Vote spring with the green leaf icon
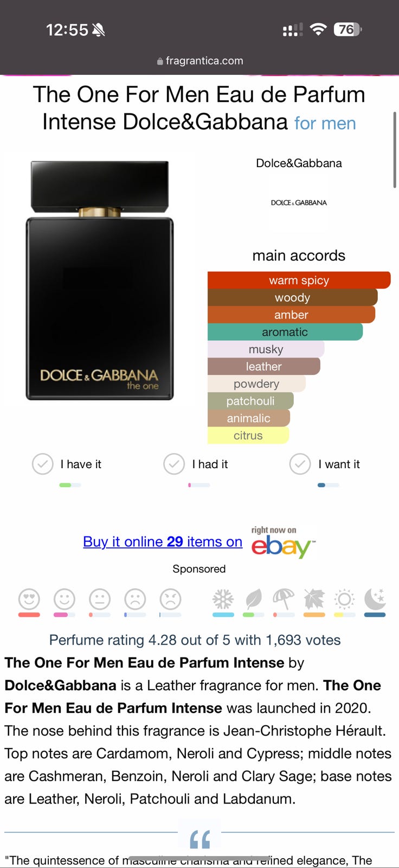The width and height of the screenshot is (399, 868). tap(253, 599)
